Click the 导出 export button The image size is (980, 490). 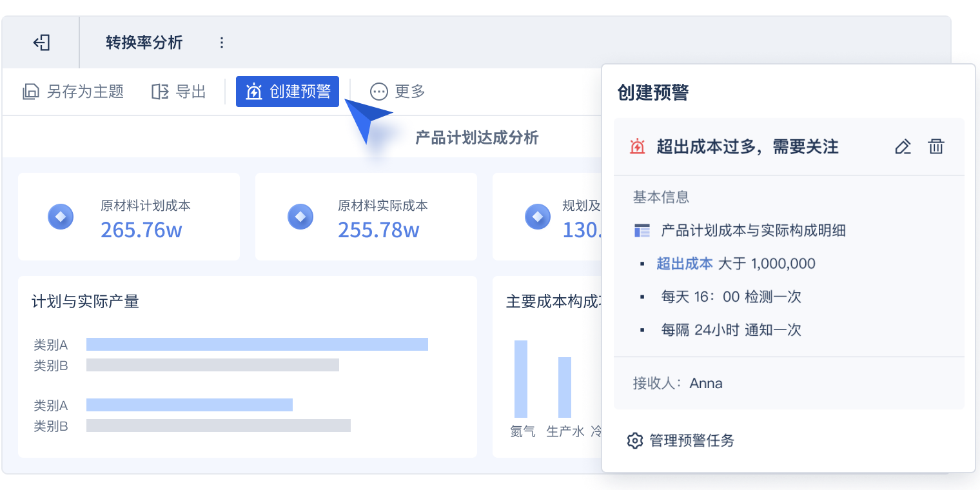coord(179,92)
